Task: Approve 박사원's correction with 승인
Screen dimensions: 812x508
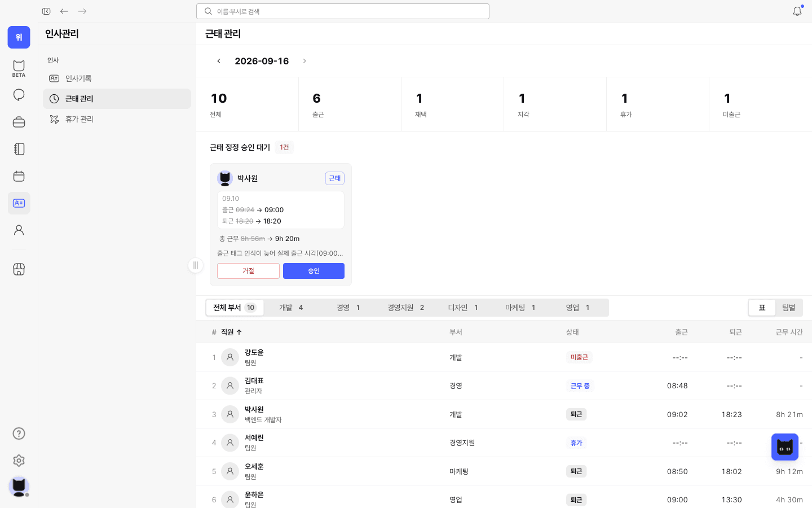Action: tap(314, 271)
